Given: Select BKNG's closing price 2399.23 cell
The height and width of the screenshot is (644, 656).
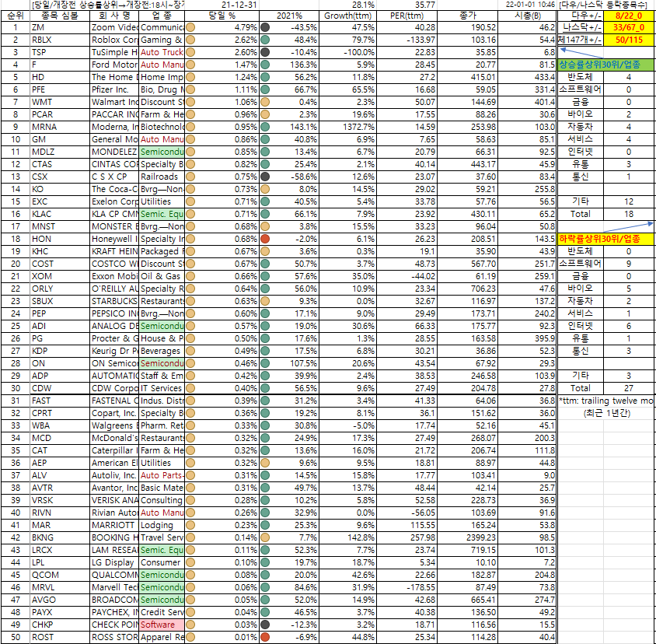Looking at the screenshot, I should (x=468, y=537).
